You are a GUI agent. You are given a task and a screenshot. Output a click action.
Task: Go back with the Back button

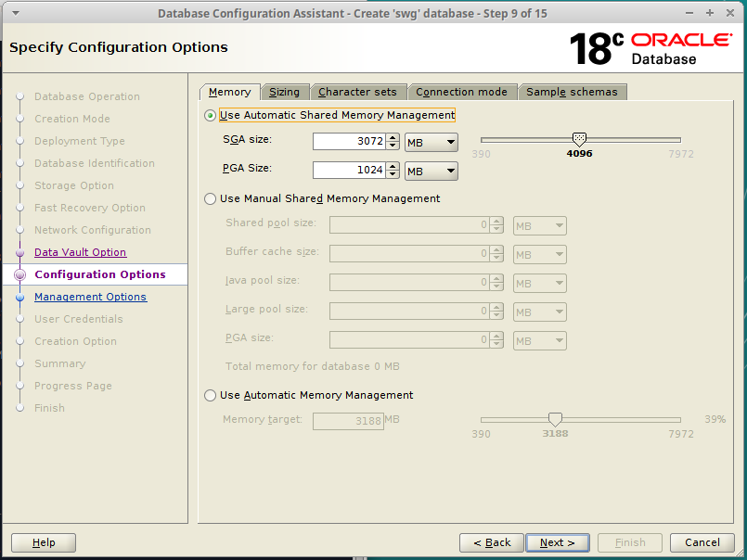tap(492, 543)
